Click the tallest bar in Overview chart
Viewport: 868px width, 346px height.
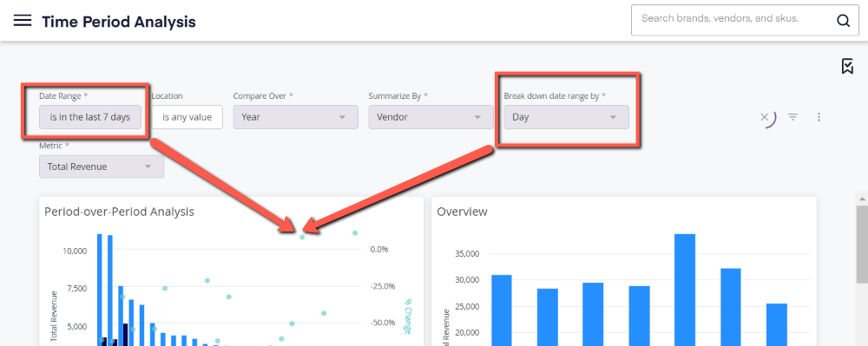[685, 290]
